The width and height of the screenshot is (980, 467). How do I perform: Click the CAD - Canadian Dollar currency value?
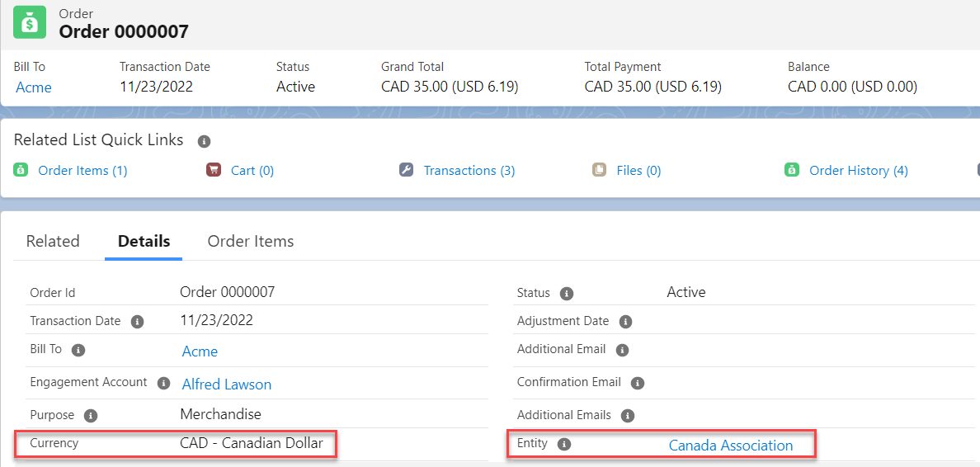point(251,443)
